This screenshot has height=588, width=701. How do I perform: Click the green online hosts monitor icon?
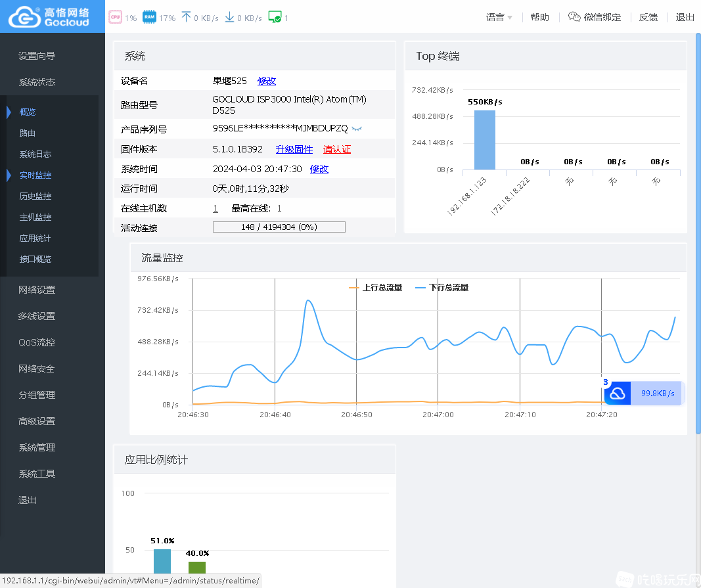(x=275, y=17)
